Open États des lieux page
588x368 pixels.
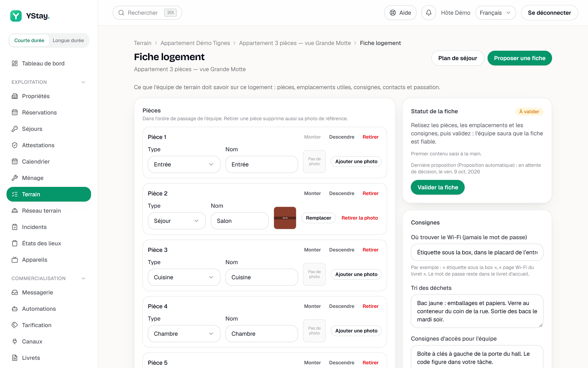click(x=49, y=243)
